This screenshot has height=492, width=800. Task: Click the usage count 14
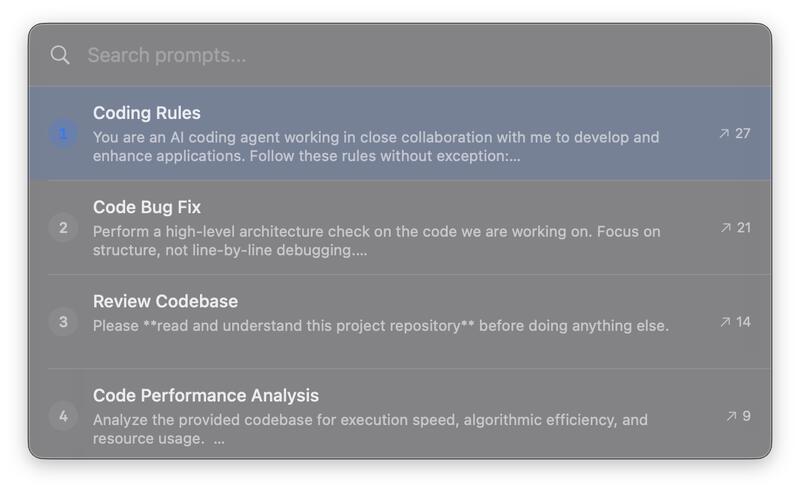743,322
